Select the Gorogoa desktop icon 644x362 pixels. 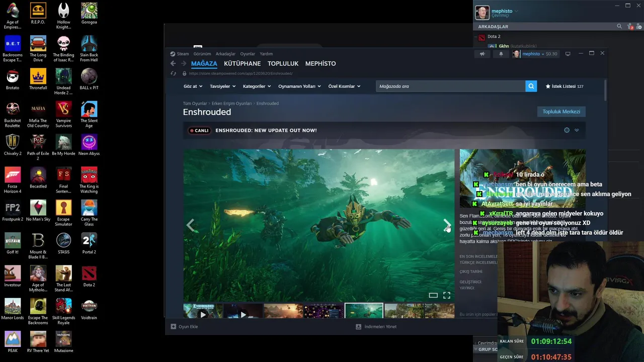(89, 14)
